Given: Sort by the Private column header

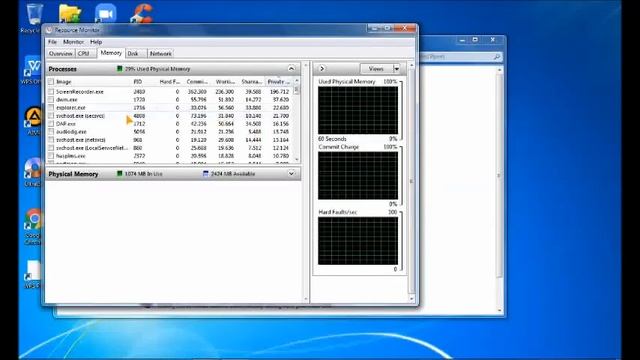Looking at the screenshot, I should (278, 82).
